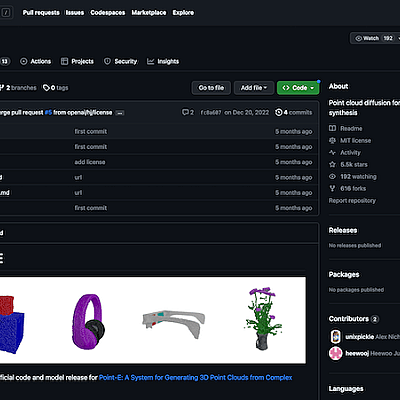Screen dimensions: 400x400
Task: Click the purple headphones point cloud image
Action: [88, 321]
